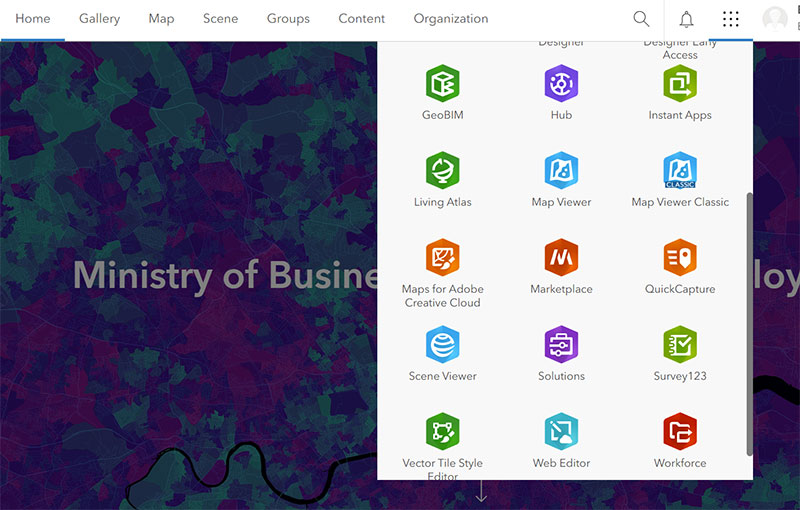The width and height of the screenshot is (800, 510).
Task: Click the search magnifier icon
Action: (641, 19)
